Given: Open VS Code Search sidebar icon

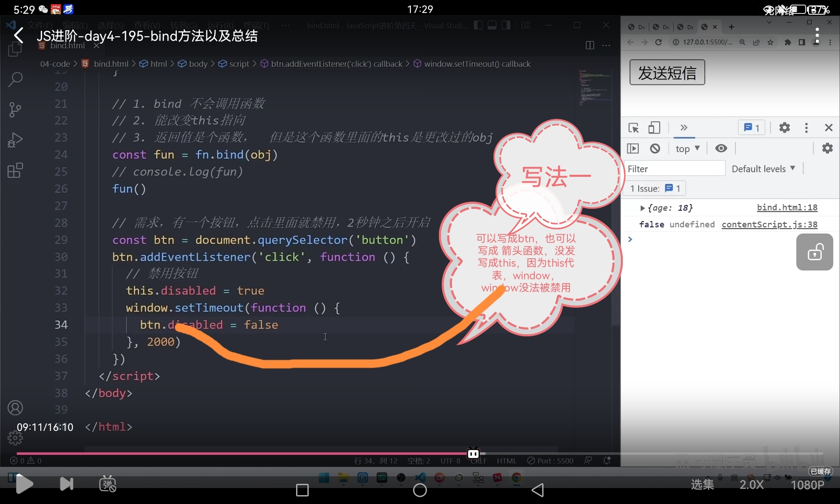Looking at the screenshot, I should [15, 79].
